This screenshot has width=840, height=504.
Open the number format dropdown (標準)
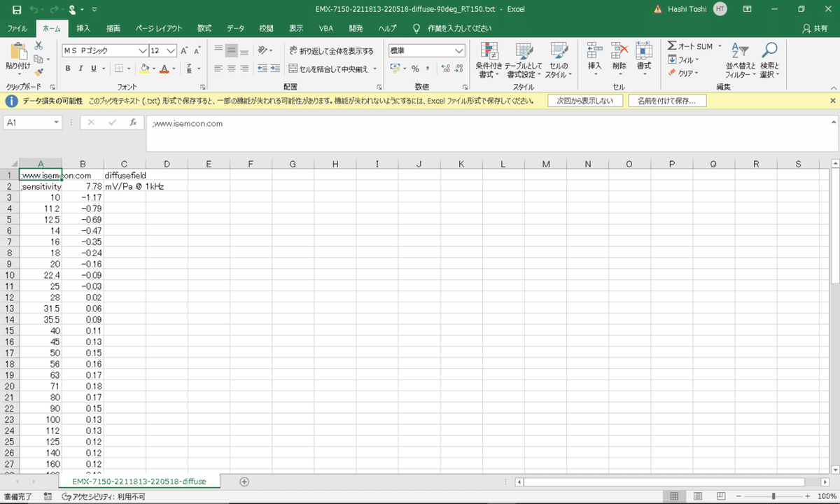459,51
